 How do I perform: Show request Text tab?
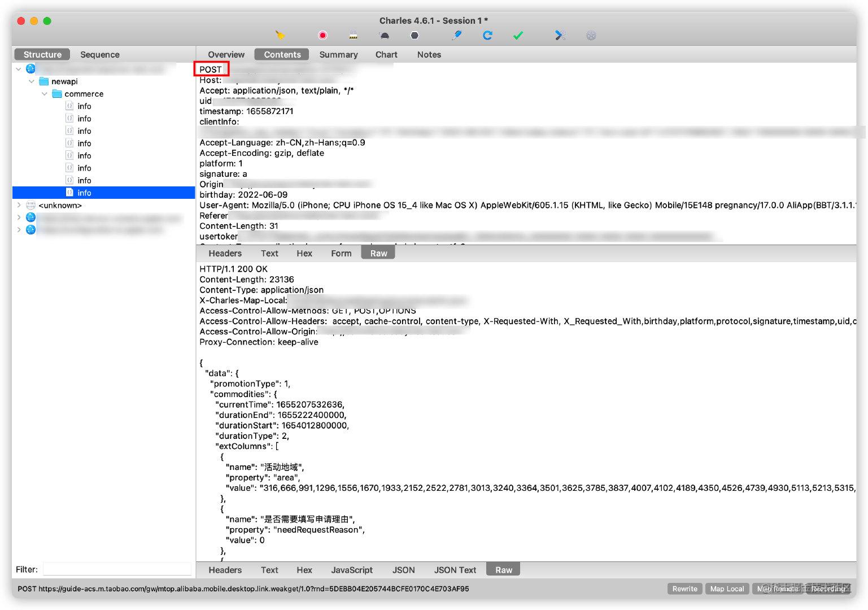coord(269,254)
